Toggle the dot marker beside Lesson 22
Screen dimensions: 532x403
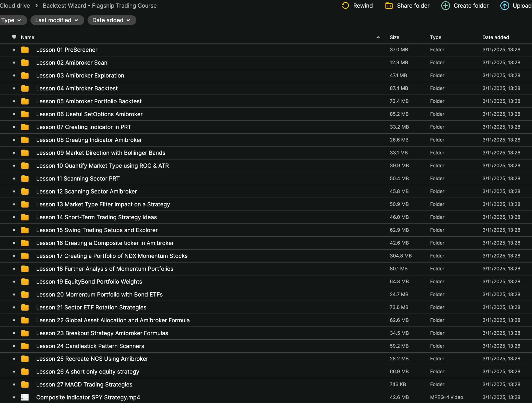coord(14,320)
